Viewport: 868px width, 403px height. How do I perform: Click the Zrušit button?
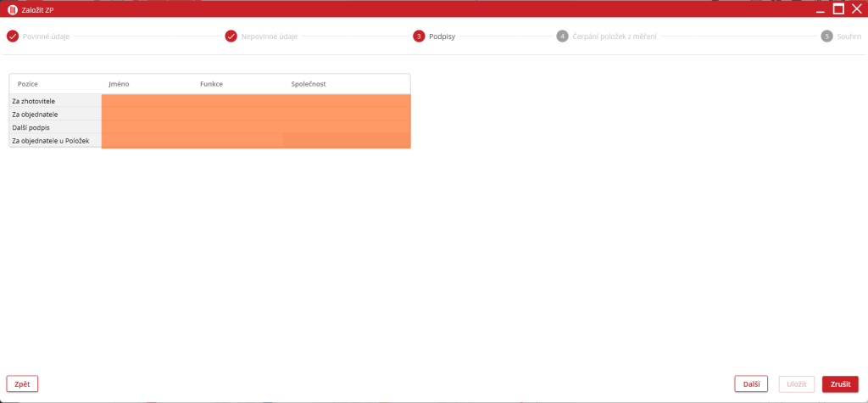(840, 384)
